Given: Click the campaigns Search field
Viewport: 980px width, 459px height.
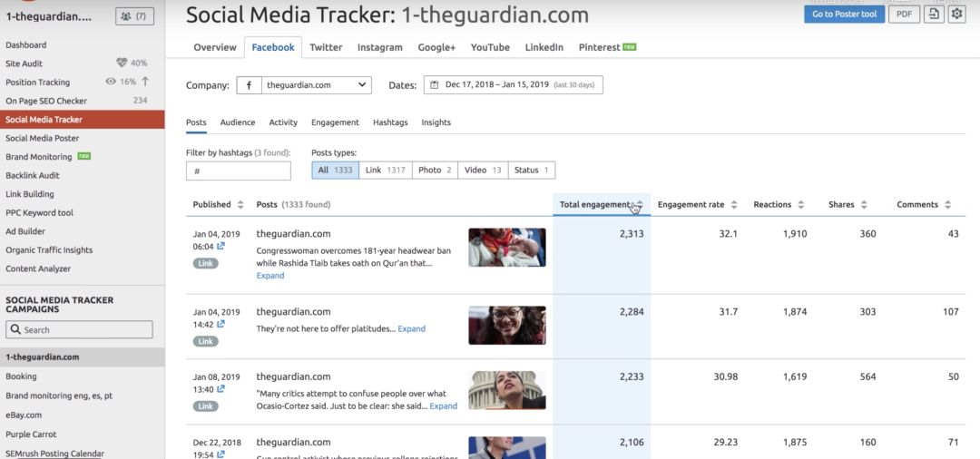Looking at the screenshot, I should click(79, 329).
